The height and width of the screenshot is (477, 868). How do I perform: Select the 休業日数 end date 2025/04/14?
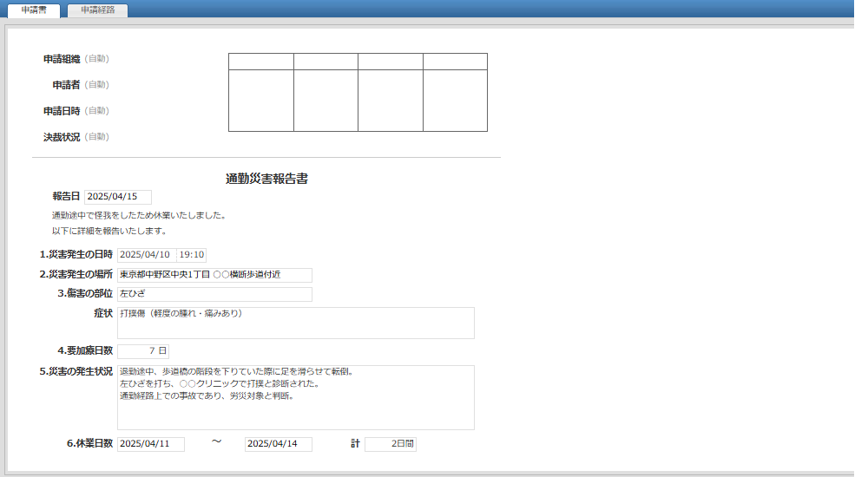(x=278, y=444)
